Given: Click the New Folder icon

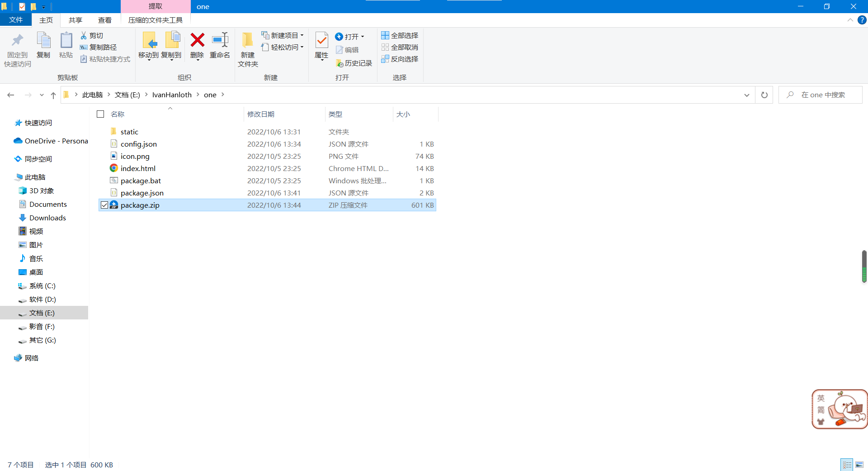Looking at the screenshot, I should click(x=247, y=41).
